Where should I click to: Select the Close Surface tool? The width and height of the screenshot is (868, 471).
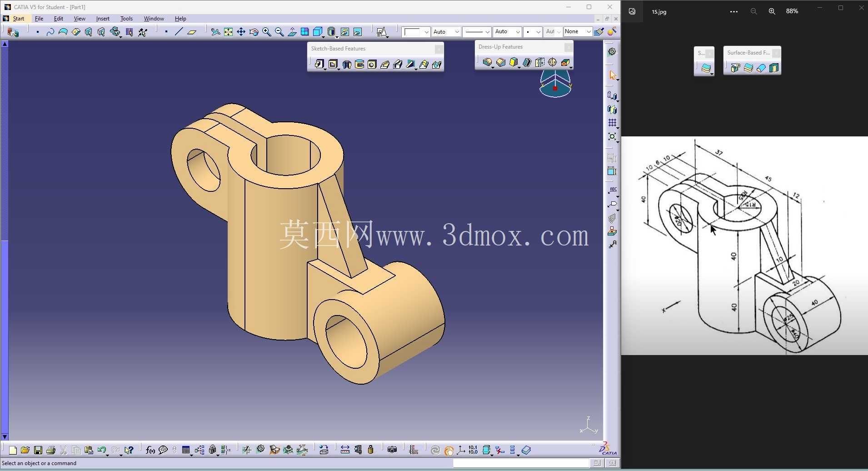[x=761, y=68]
